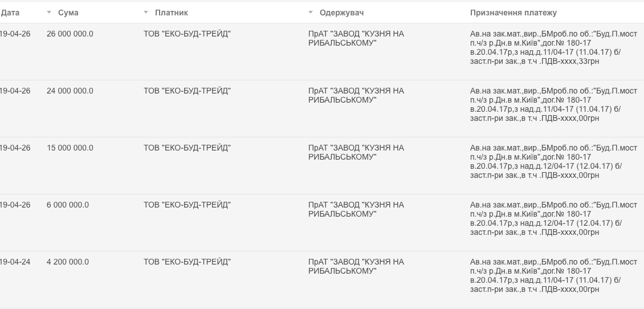Select the 6 000 000.0 amount cell
The width and height of the screenshot is (644, 309).
coord(68,205)
